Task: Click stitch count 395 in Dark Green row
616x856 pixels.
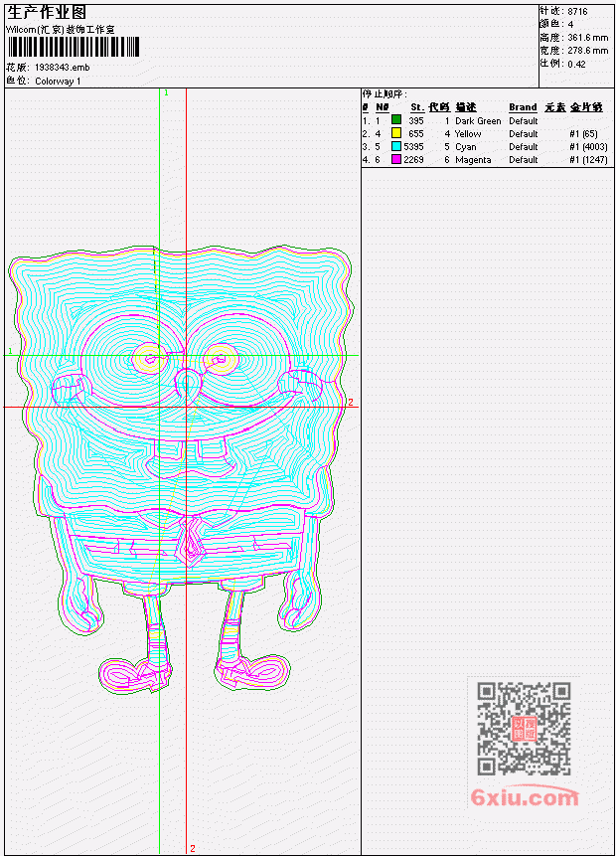Action: click(x=416, y=120)
